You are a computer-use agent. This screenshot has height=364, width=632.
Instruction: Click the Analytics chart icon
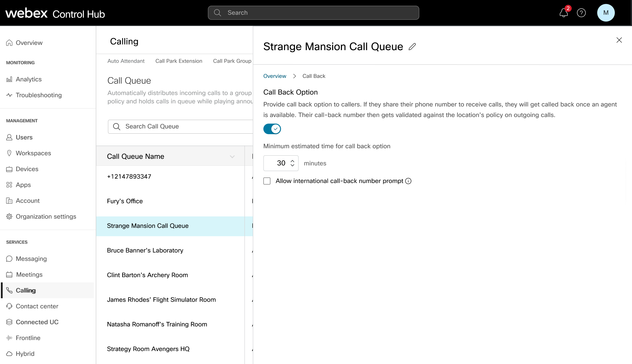coord(9,79)
